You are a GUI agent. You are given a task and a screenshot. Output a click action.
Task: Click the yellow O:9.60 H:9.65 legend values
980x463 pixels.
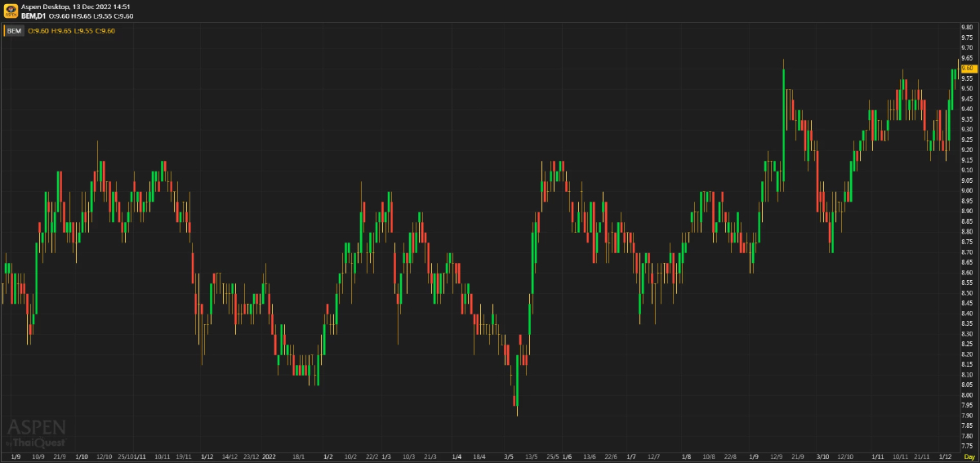click(x=71, y=31)
